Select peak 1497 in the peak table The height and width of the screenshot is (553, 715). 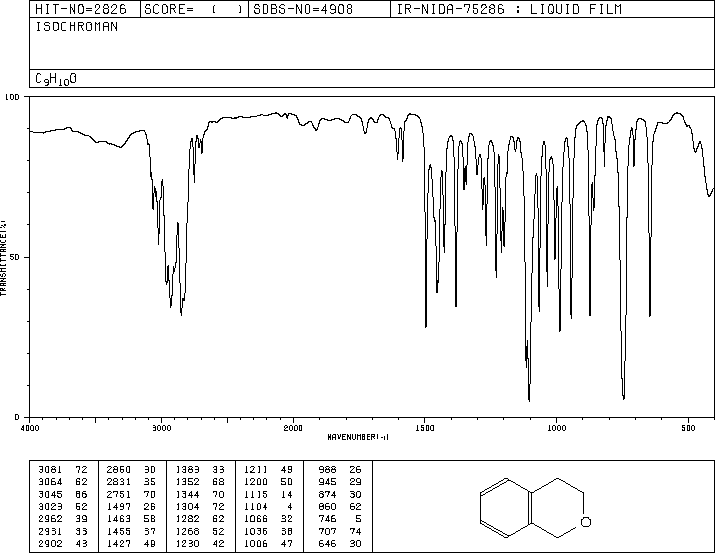pos(119,506)
